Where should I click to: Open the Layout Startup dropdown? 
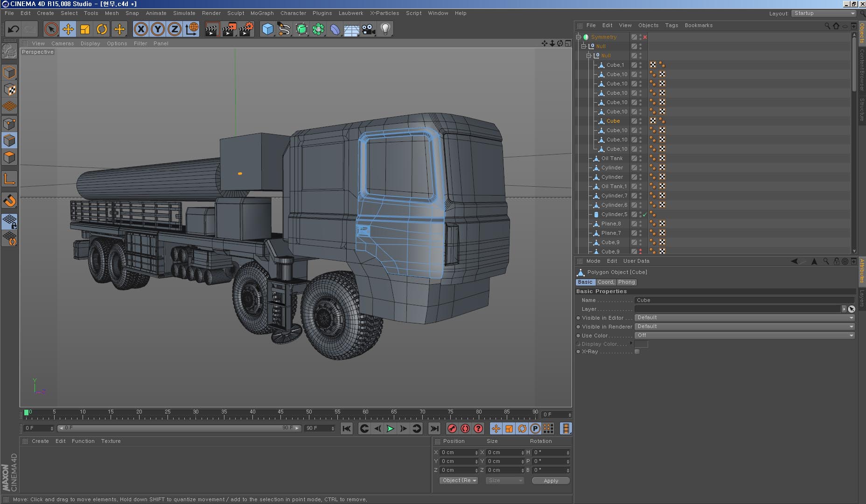pyautogui.click(x=824, y=13)
